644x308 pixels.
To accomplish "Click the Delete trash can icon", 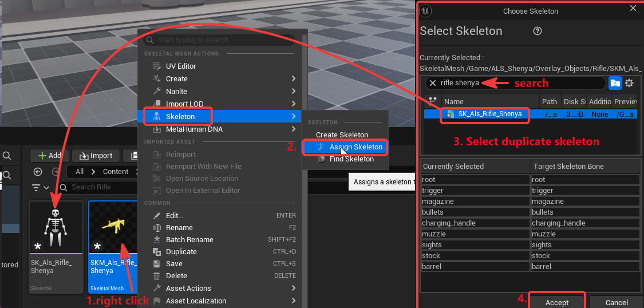I will point(156,275).
